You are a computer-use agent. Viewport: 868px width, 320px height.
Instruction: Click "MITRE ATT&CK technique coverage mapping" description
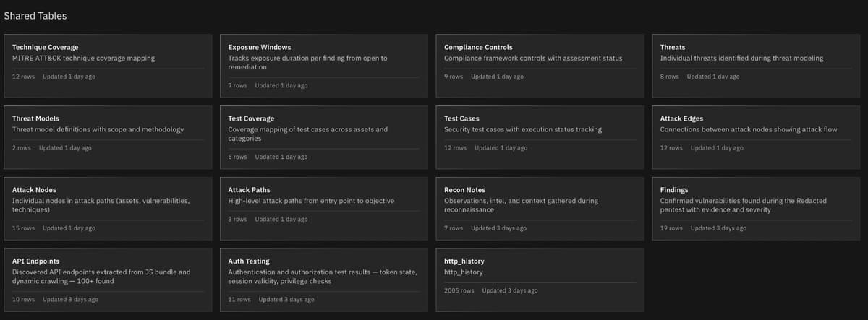(x=83, y=58)
